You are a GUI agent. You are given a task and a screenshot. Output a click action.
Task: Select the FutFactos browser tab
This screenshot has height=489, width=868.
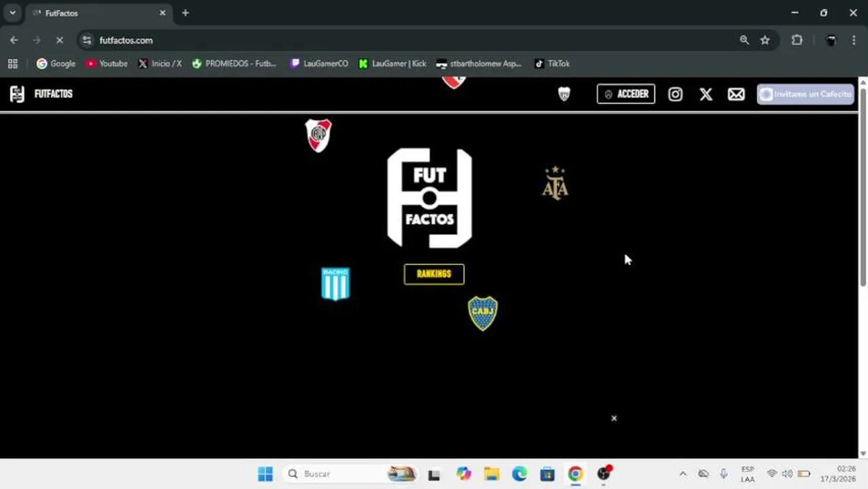(x=98, y=13)
